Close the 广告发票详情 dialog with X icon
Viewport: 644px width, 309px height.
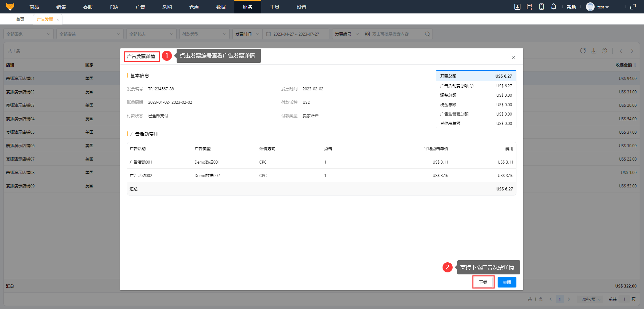514,57
